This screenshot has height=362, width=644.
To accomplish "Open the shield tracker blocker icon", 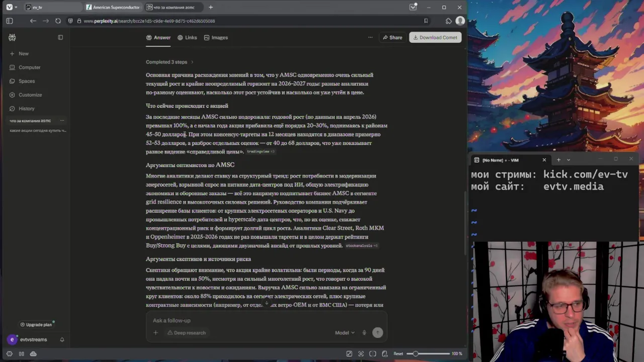I will pyautogui.click(x=70, y=21).
